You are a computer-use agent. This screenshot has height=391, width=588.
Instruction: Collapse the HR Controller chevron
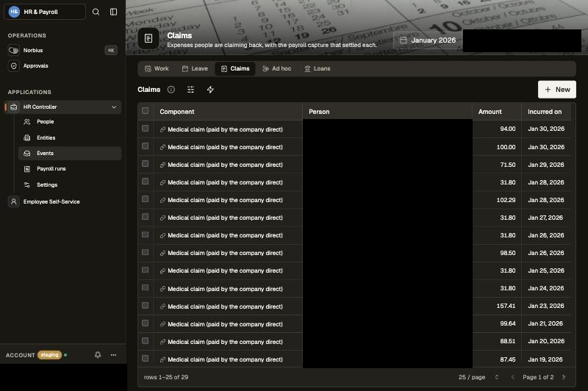click(114, 107)
